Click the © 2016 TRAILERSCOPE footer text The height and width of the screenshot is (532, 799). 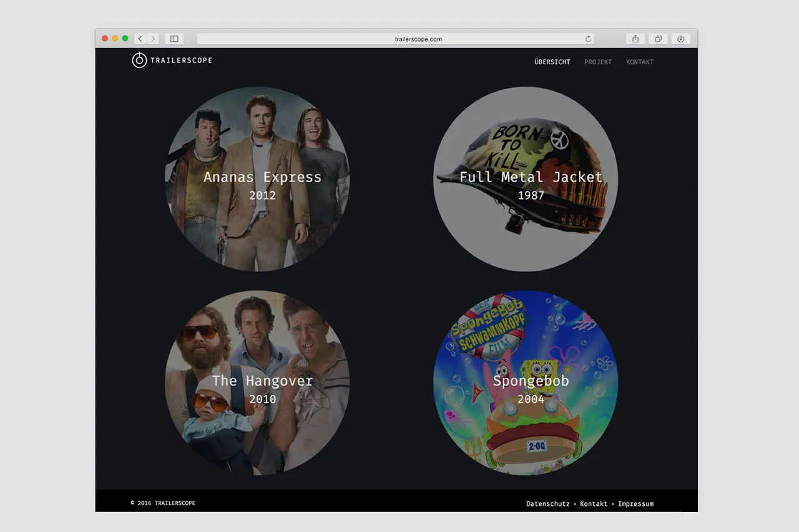(x=163, y=503)
